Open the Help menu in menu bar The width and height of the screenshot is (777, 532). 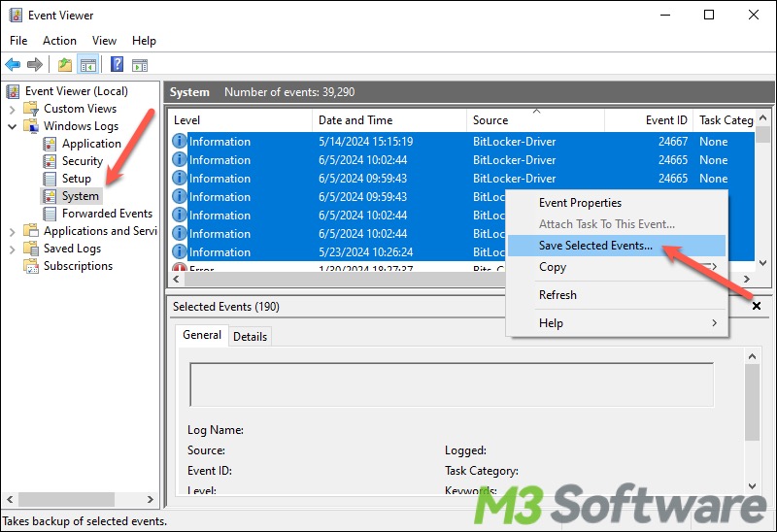point(144,41)
